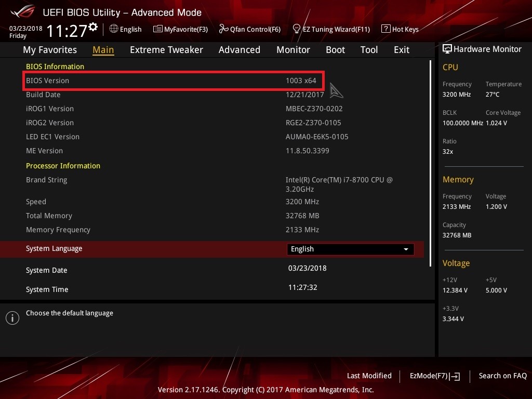Click Search on FAQ

pyautogui.click(x=502, y=376)
